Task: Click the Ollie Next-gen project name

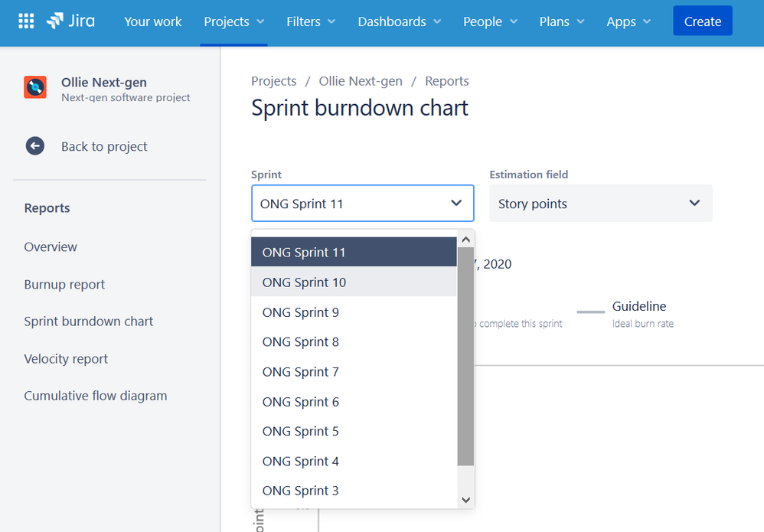Action: [x=104, y=83]
